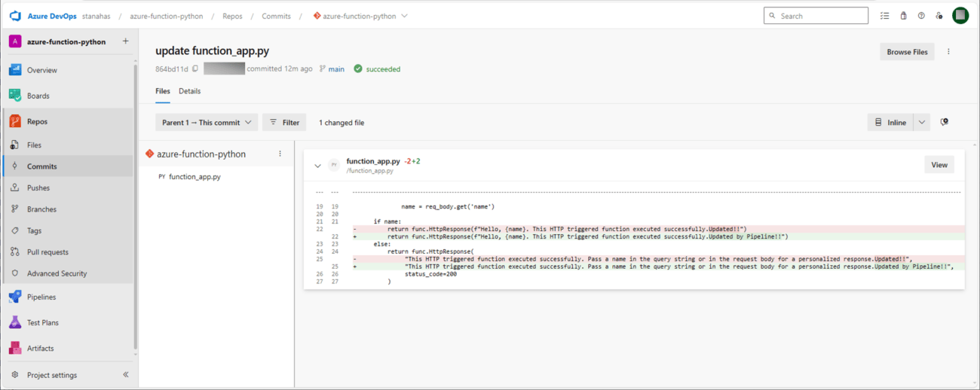Collapse the sidebar with double chevron
The image size is (980, 390).
[x=126, y=374]
